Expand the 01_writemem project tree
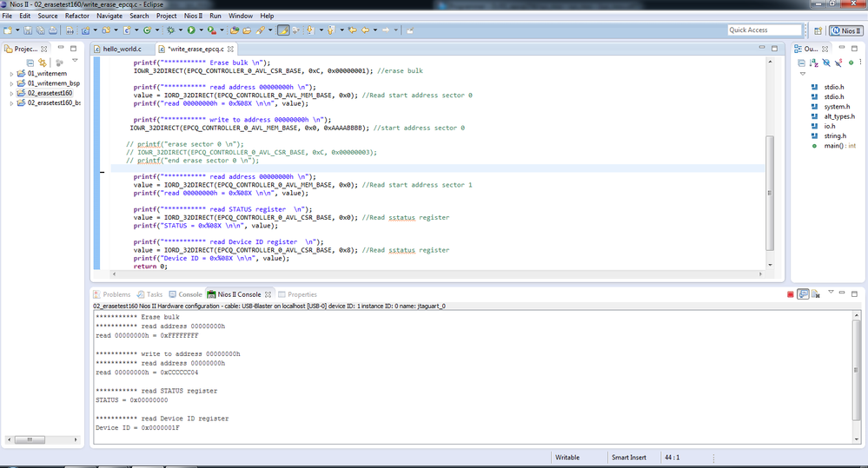 pyautogui.click(x=11, y=74)
